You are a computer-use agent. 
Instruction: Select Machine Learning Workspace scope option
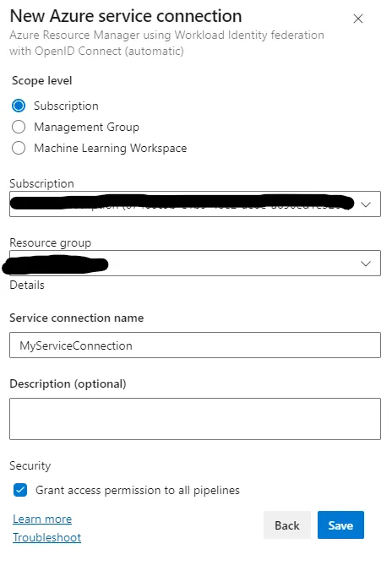(19, 148)
